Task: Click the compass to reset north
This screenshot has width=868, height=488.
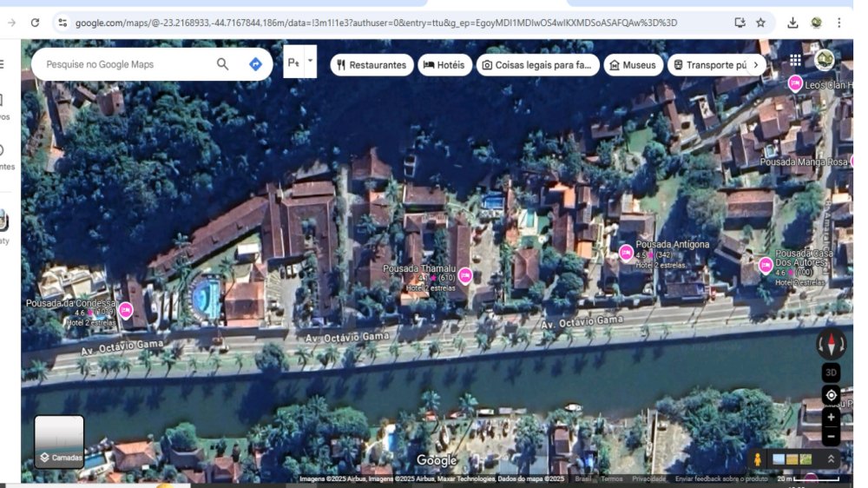Action: pyautogui.click(x=831, y=344)
